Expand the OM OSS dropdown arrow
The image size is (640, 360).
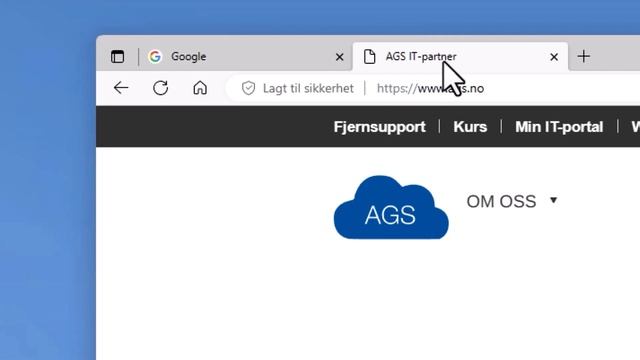point(553,200)
